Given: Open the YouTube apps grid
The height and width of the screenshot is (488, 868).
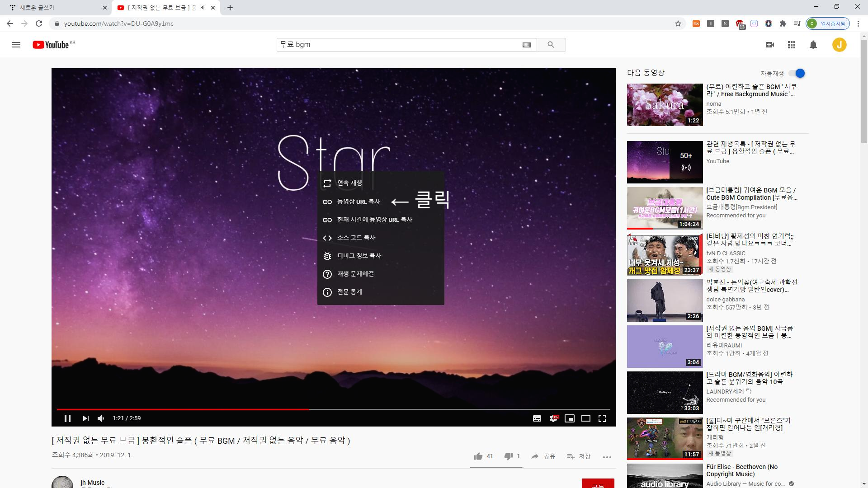Looking at the screenshot, I should [x=792, y=45].
